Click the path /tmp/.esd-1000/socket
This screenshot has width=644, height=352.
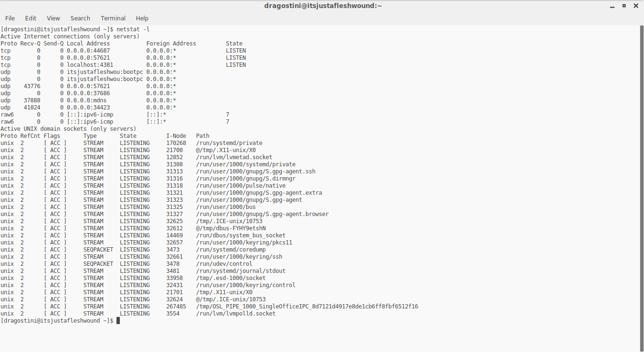(231, 278)
